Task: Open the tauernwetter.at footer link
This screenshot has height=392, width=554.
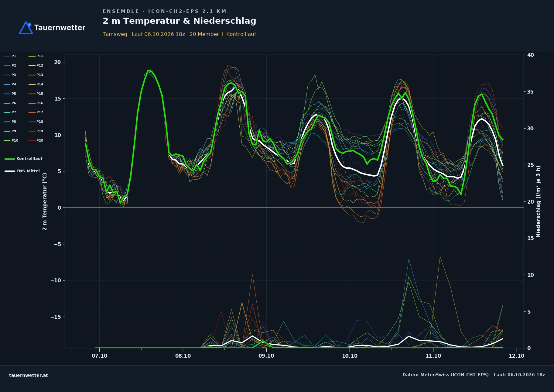Action: [x=28, y=375]
